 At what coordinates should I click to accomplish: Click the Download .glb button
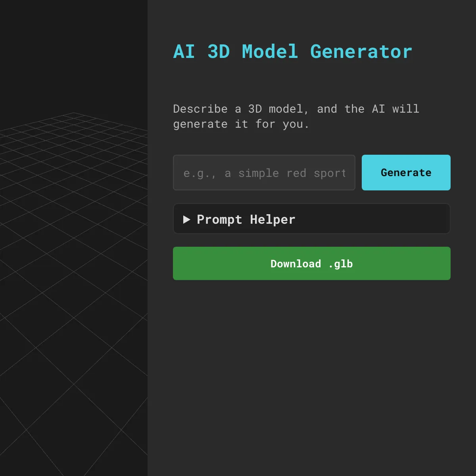pos(312,263)
